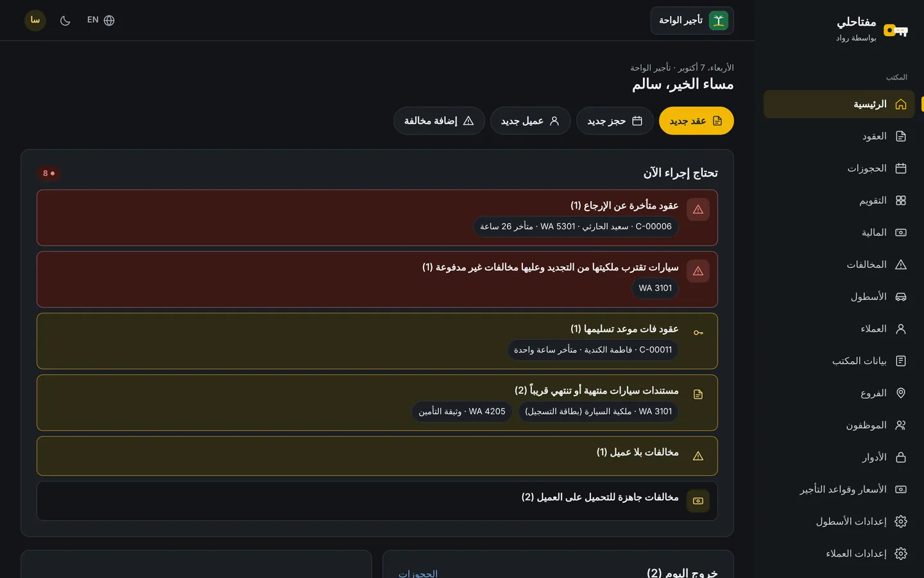This screenshot has width=924, height=578.
Task: Click the المخالفات warning triangle icon in sidebar
Action: click(x=901, y=265)
